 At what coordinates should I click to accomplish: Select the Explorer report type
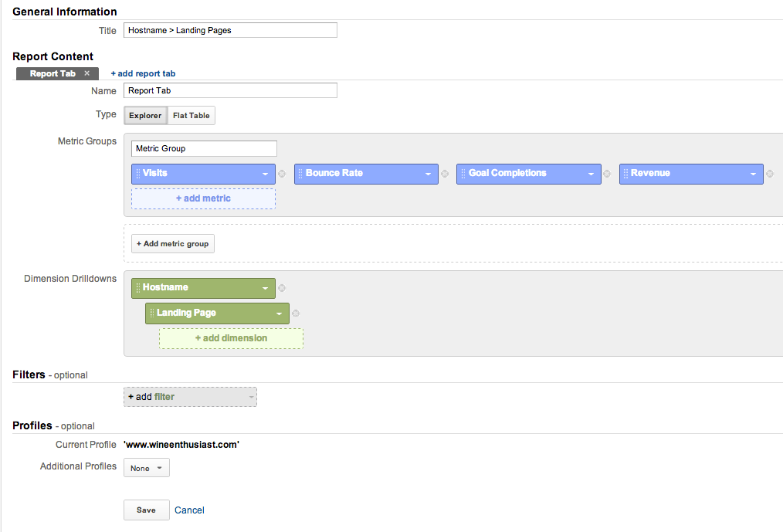[x=145, y=116]
